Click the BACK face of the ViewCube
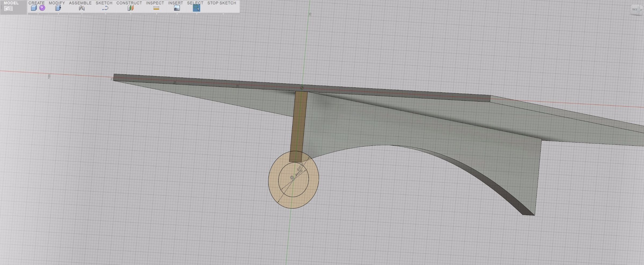This screenshot has height=265, width=644. 635,9
